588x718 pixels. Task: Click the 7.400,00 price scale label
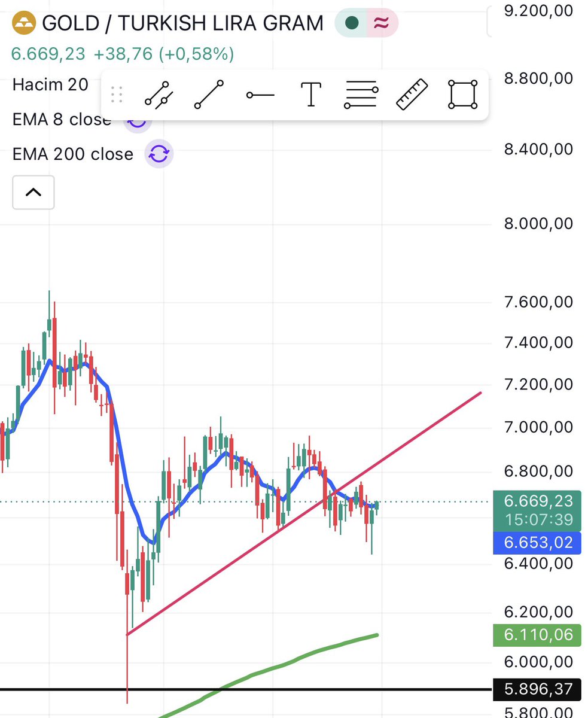coord(539,343)
